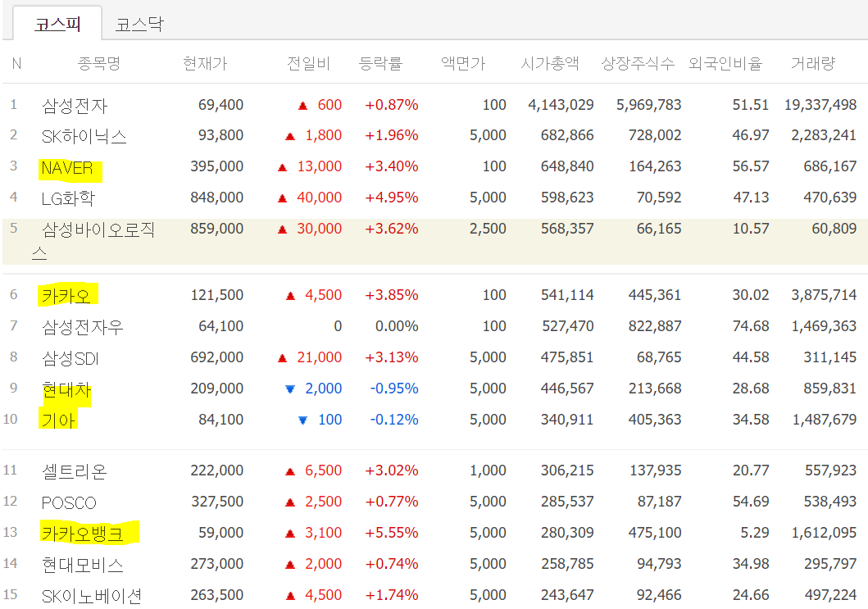This screenshot has width=868, height=609.
Task: Click the red up arrow in 현대모비스 row
Action: click(290, 565)
